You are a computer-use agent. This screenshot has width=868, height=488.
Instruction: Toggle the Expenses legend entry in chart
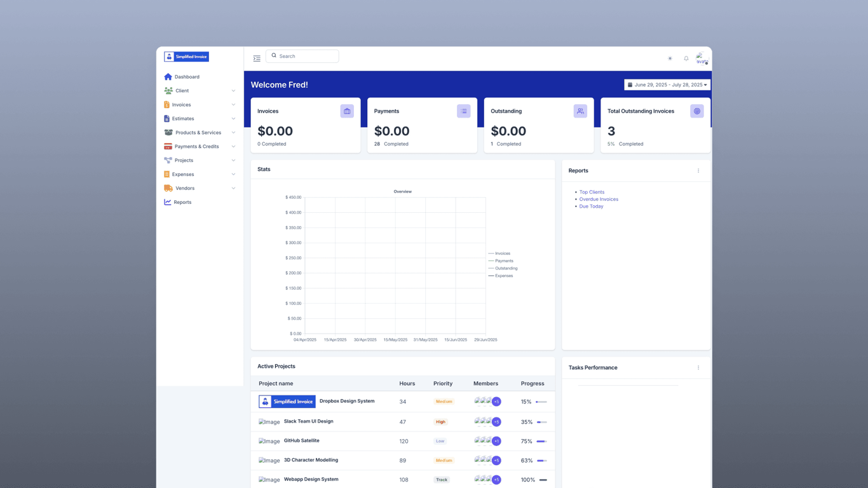point(501,276)
